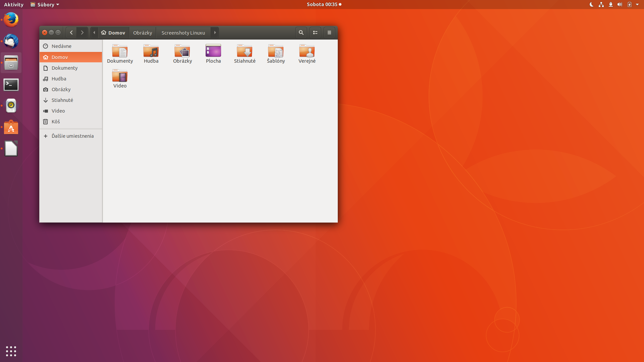
Task: Select Dokumenty in the sidebar
Action: click(71, 68)
